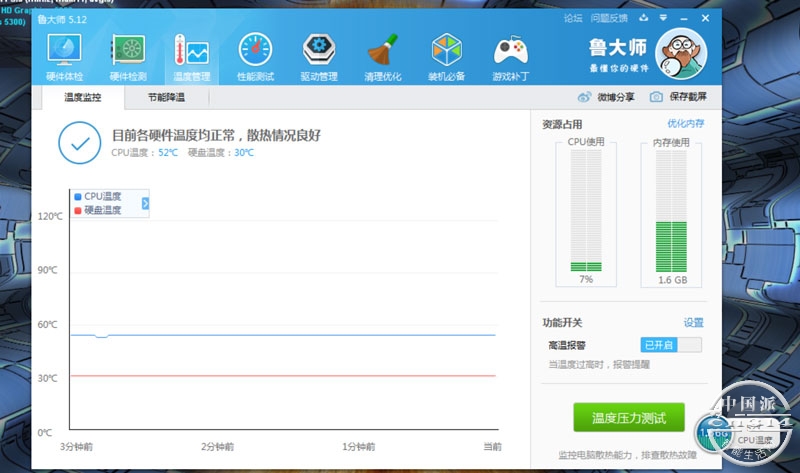This screenshot has width=800, height=473.
Task: Open 硬件检测 hardware detection
Action: [128, 57]
